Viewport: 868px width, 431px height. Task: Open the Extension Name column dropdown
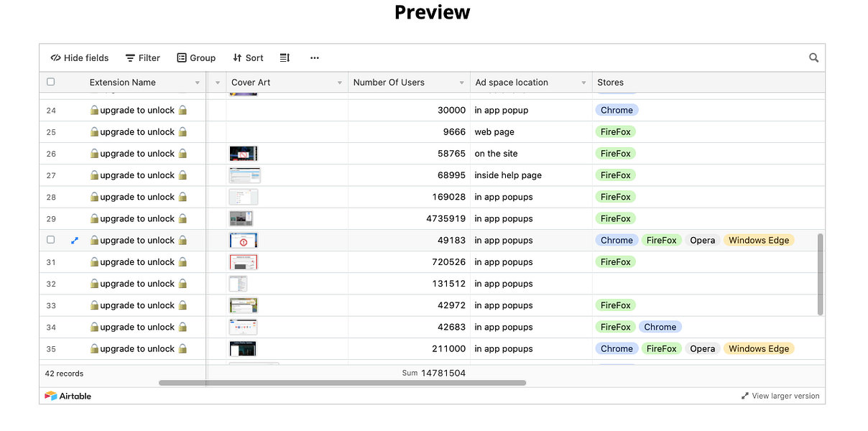point(198,83)
